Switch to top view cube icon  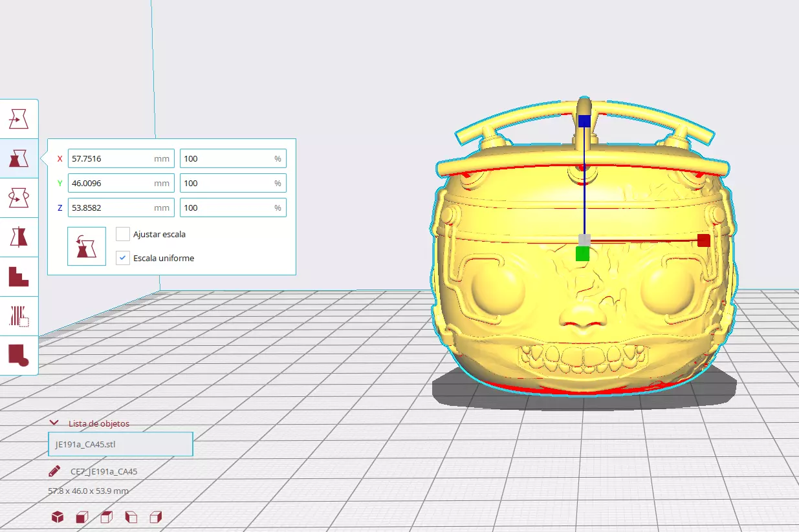click(x=107, y=516)
